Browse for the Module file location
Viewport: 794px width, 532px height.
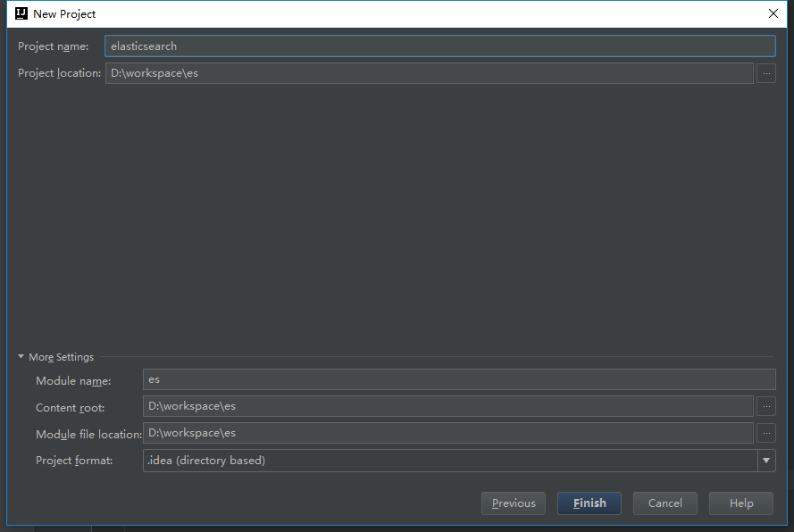(x=766, y=433)
